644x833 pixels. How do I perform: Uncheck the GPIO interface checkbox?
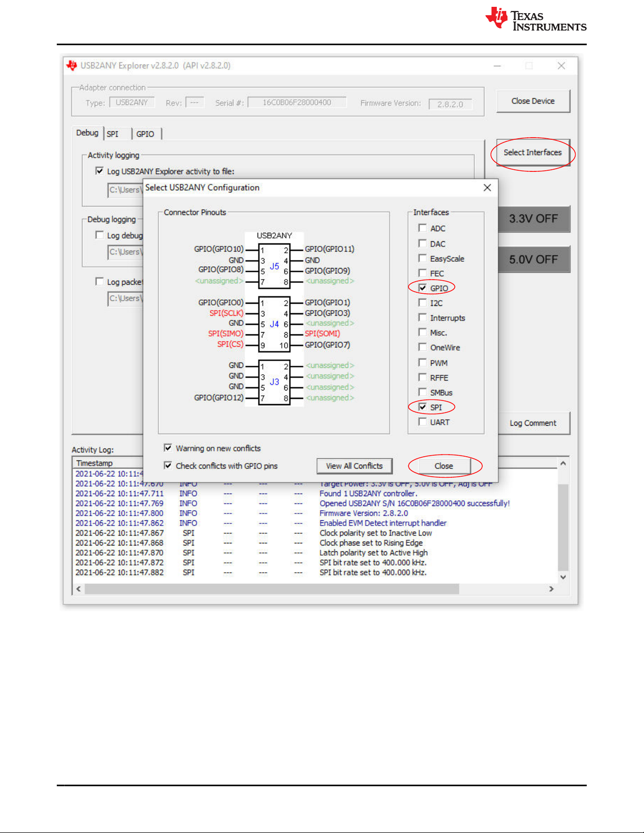pyautogui.click(x=422, y=288)
